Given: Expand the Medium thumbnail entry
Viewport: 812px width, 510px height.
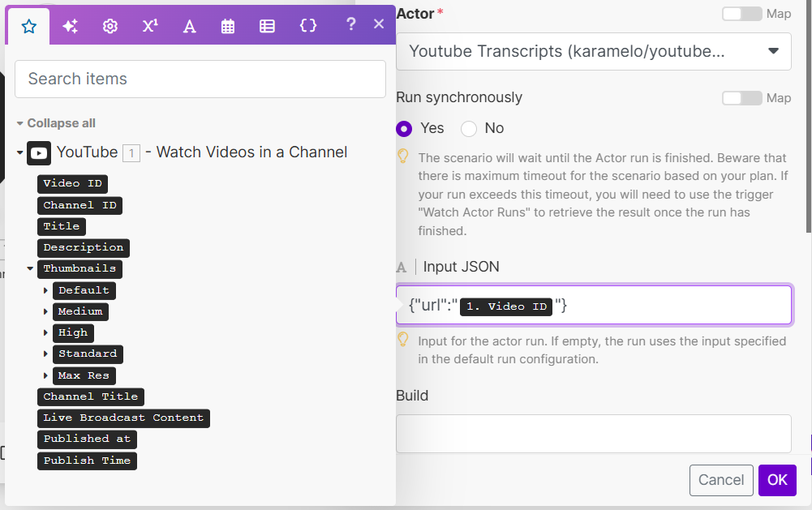Looking at the screenshot, I should (45, 311).
